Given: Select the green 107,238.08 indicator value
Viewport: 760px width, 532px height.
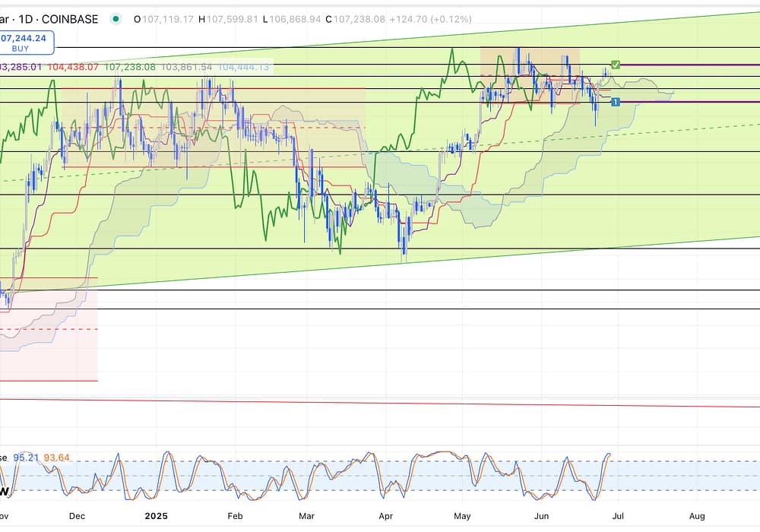Looking at the screenshot, I should pyautogui.click(x=130, y=67).
